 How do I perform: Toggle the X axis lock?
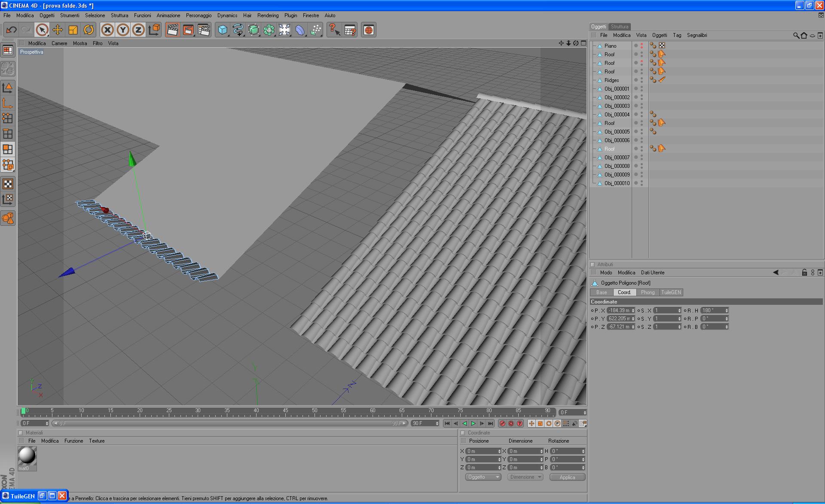click(x=107, y=30)
